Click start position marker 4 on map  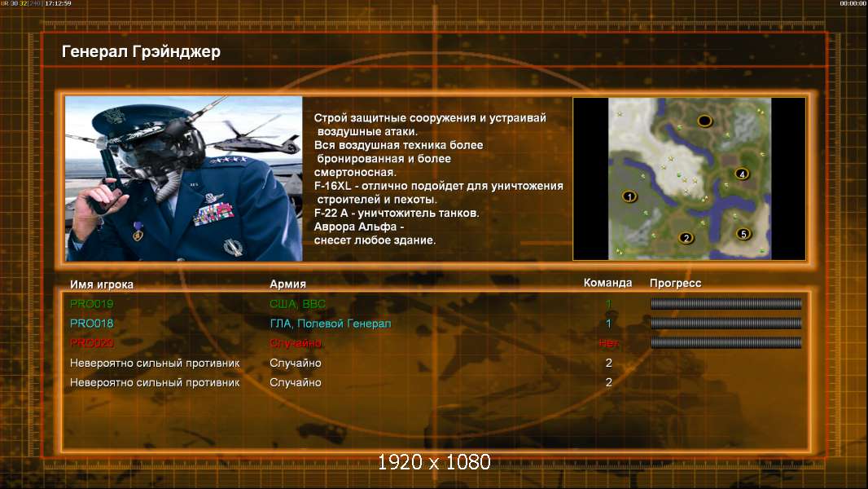pos(742,174)
